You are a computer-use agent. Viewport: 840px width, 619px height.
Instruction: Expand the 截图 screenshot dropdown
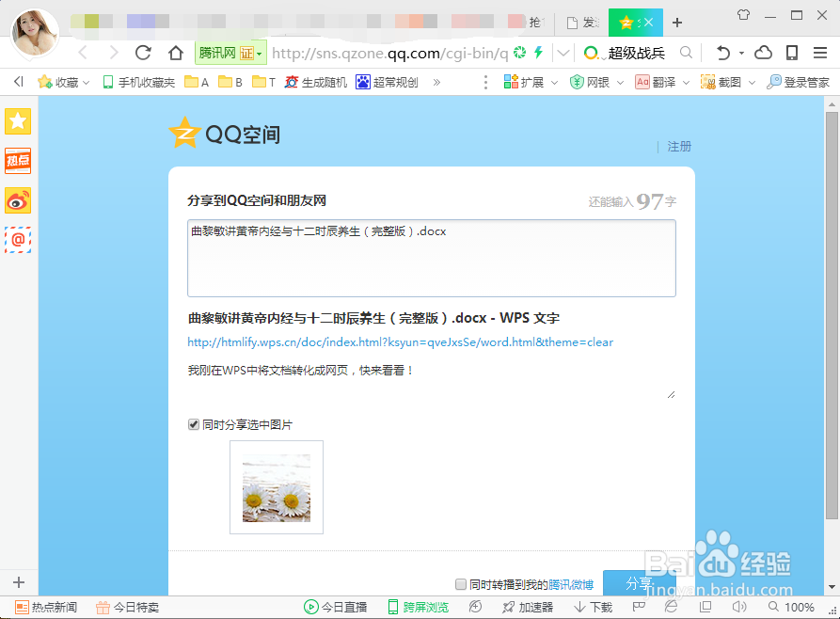click(753, 83)
